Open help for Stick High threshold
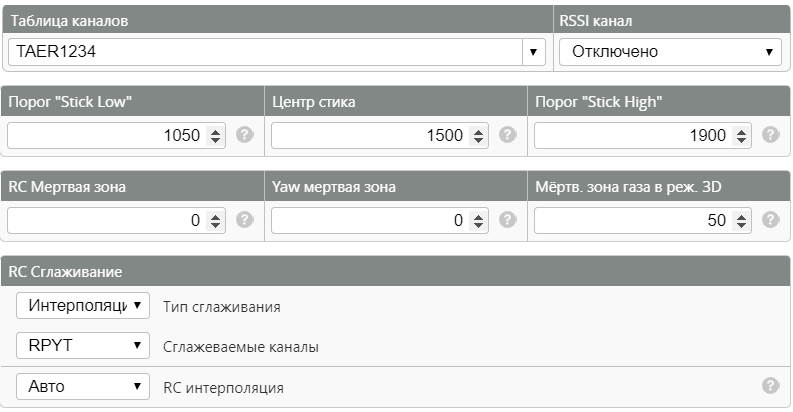The height and width of the screenshot is (412, 793). [x=771, y=135]
